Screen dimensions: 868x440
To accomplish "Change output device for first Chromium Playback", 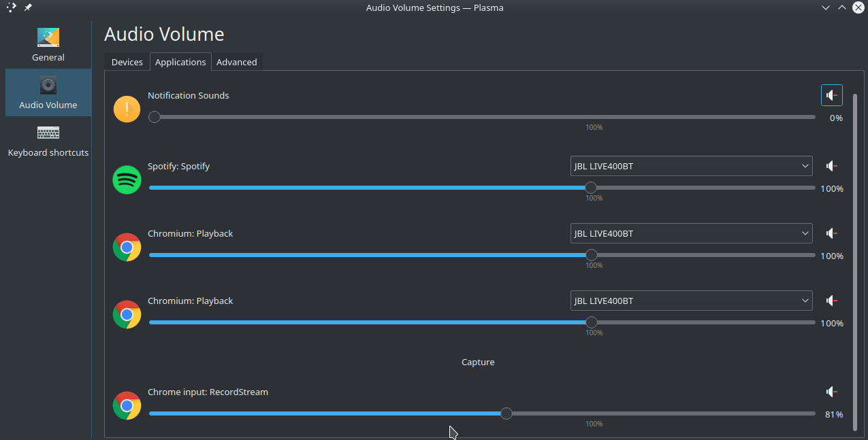I will [690, 233].
